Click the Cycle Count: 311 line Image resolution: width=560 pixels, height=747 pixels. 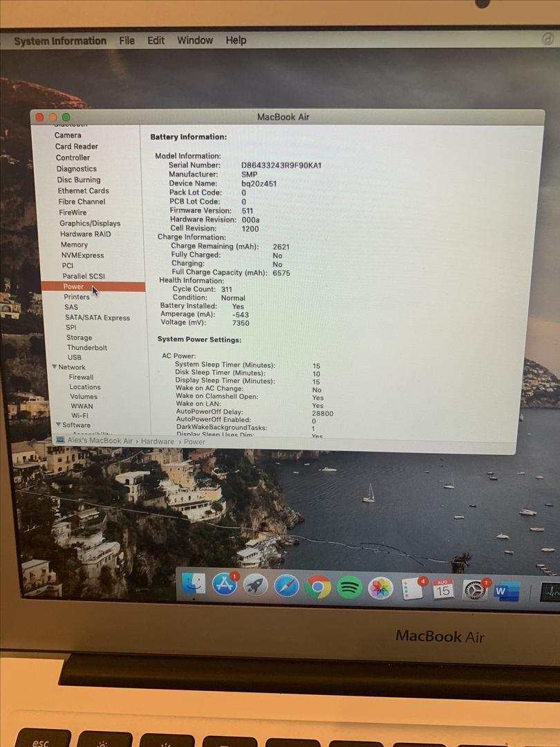(203, 289)
